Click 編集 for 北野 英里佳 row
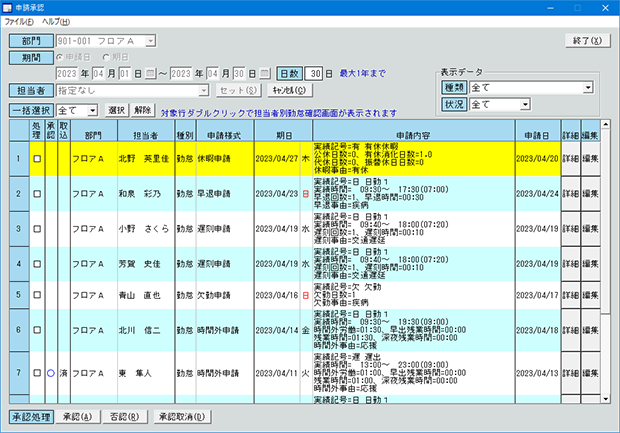The image size is (620, 433). (590, 159)
